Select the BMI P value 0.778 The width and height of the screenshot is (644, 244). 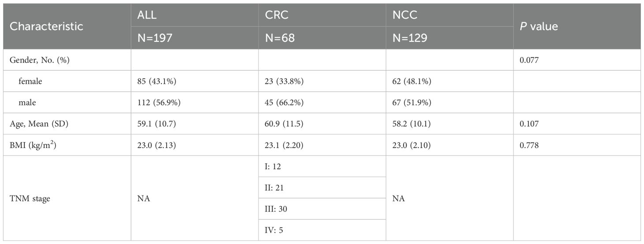[530, 145]
